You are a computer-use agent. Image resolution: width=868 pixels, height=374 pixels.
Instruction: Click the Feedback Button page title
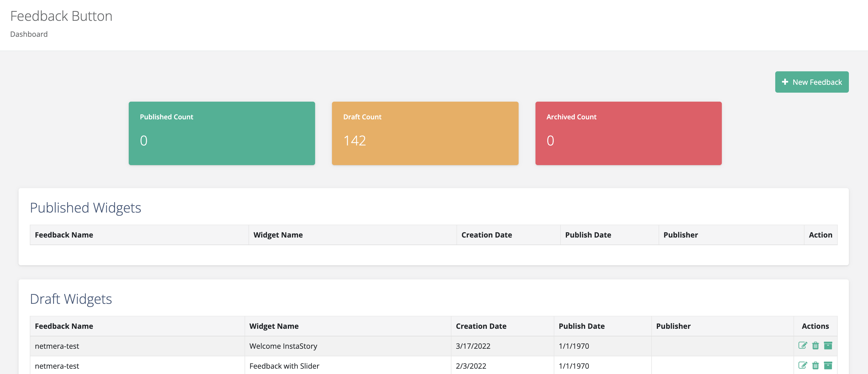pos(61,16)
